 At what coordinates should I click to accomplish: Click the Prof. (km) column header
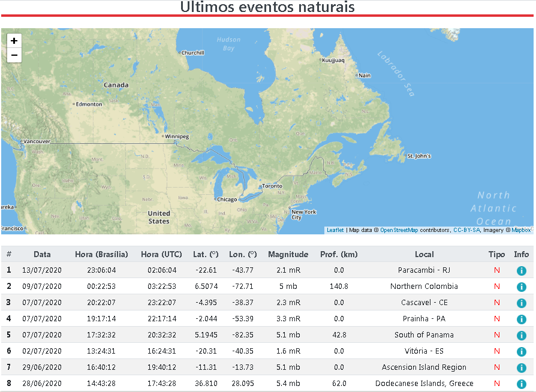pos(339,254)
